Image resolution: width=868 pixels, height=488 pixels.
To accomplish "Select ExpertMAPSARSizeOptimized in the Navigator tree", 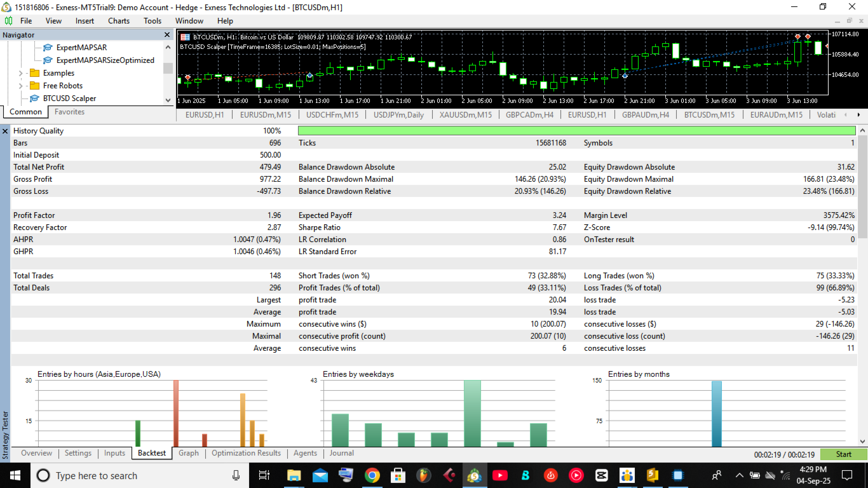I will click(105, 60).
